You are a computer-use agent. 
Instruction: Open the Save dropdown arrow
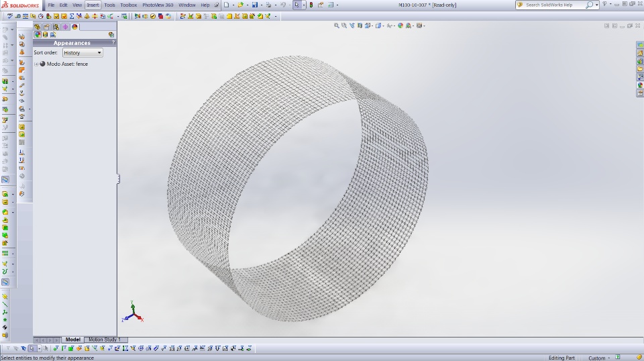[261, 5]
